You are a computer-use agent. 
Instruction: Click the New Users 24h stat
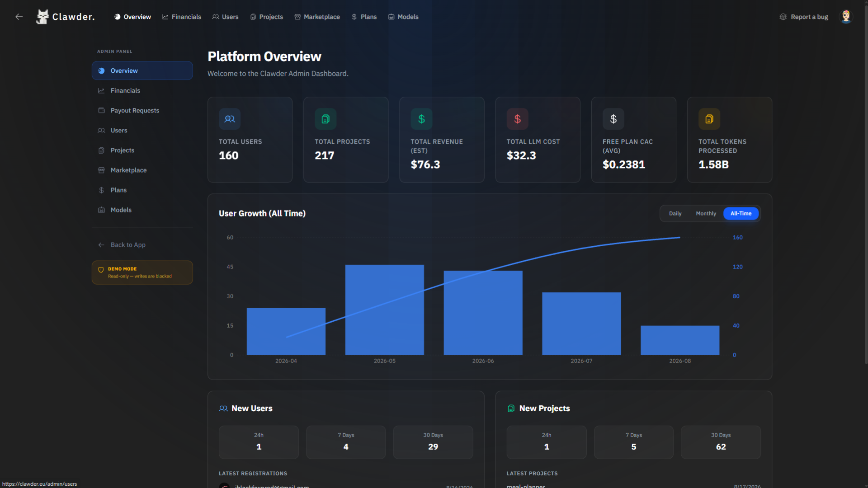tap(259, 442)
